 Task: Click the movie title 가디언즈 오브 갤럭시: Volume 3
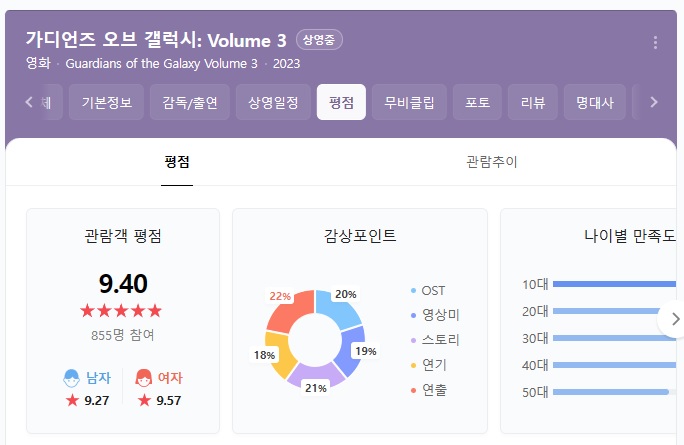[x=156, y=40]
